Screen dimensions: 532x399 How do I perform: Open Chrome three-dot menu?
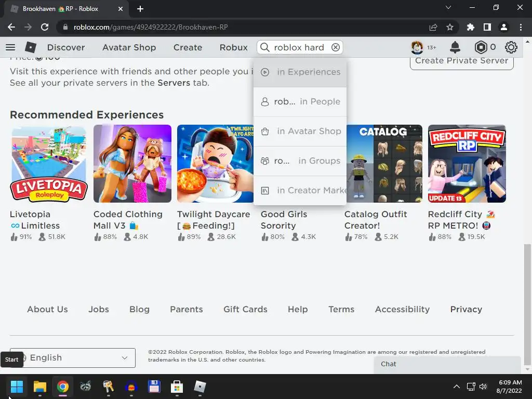click(521, 27)
